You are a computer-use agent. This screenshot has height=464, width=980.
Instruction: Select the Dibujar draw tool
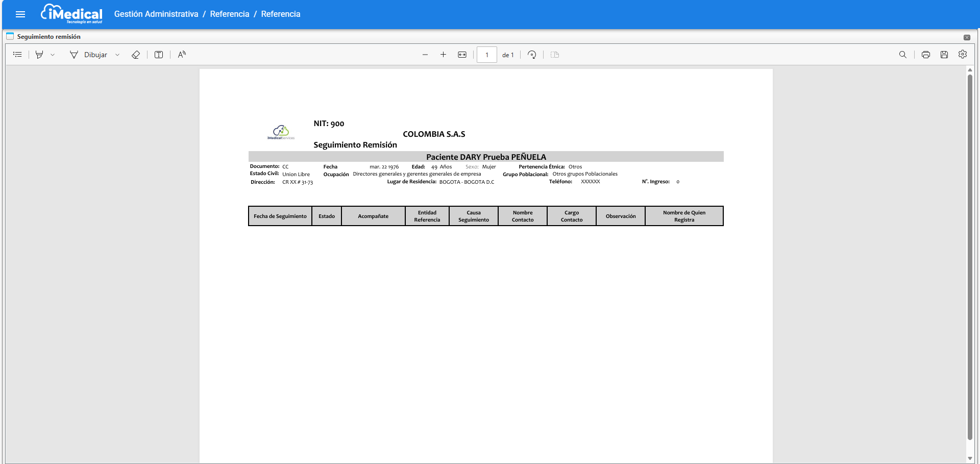89,55
